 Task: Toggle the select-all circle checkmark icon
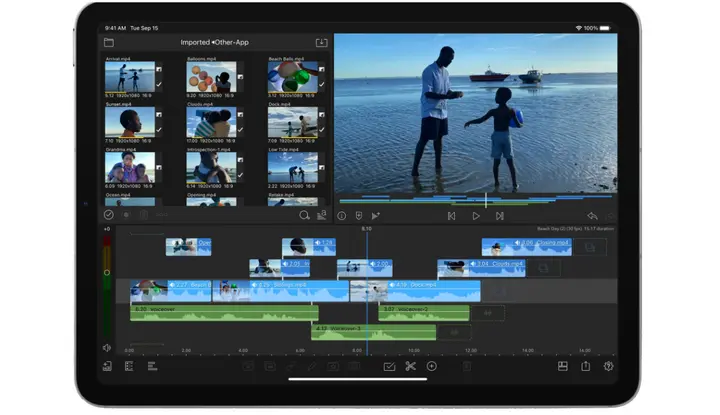tap(109, 214)
